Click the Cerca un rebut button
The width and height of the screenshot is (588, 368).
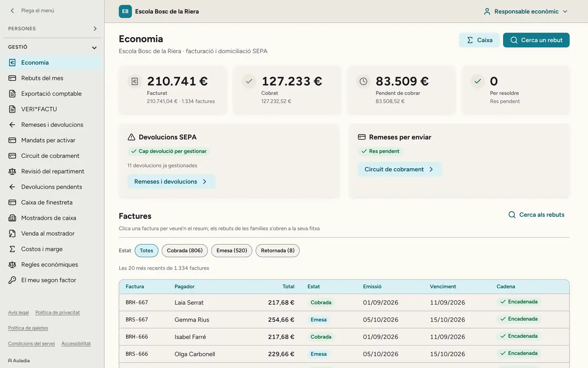(x=536, y=40)
